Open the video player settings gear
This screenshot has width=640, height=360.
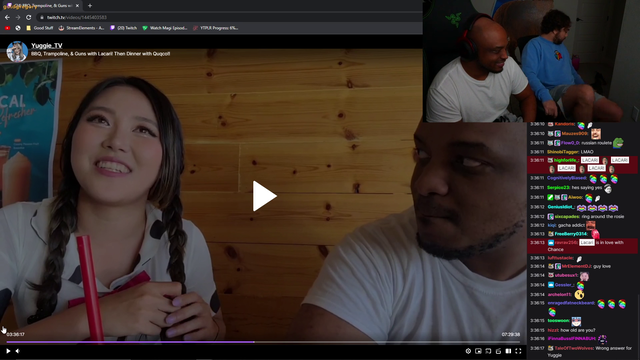point(468,351)
